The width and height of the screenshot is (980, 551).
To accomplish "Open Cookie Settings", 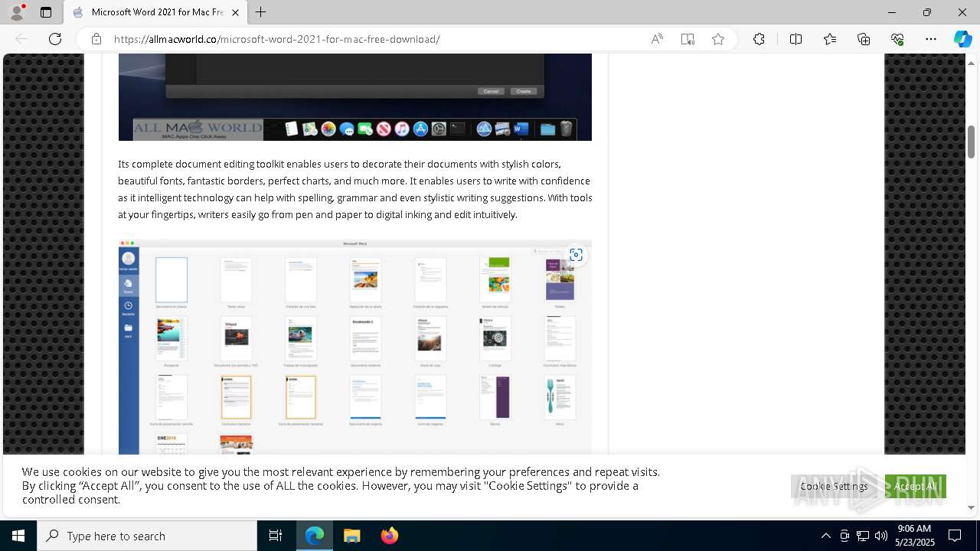I will point(834,486).
